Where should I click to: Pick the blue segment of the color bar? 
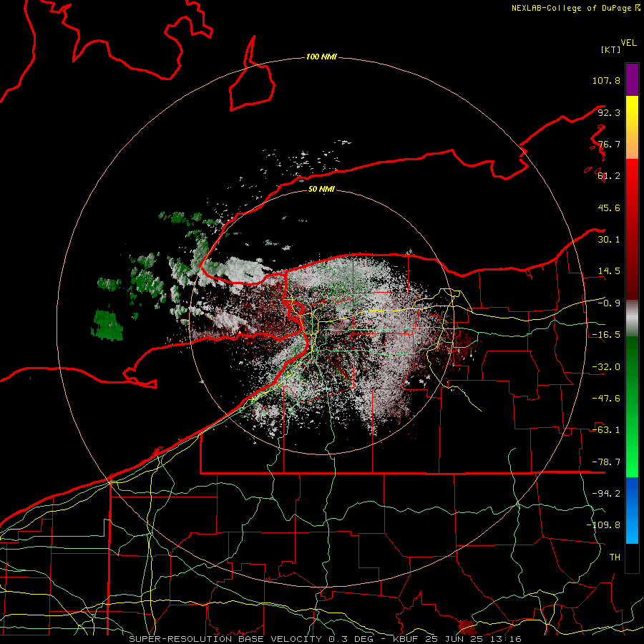(x=632, y=510)
